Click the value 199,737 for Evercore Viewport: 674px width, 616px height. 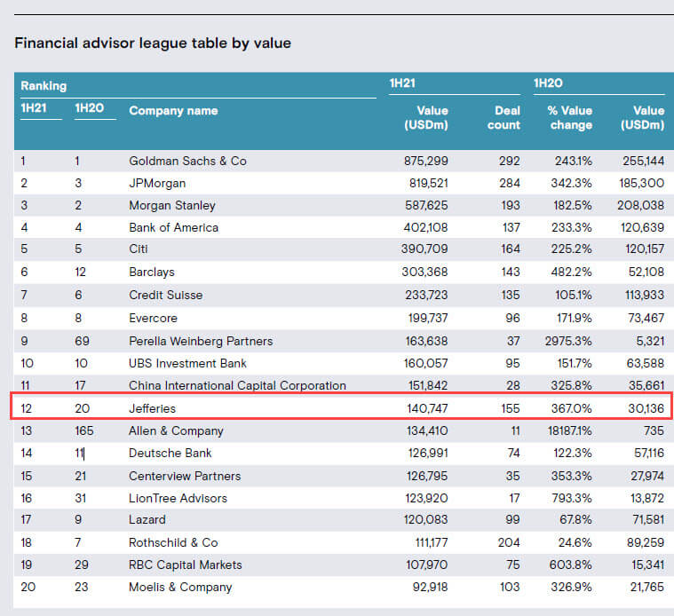click(x=428, y=319)
